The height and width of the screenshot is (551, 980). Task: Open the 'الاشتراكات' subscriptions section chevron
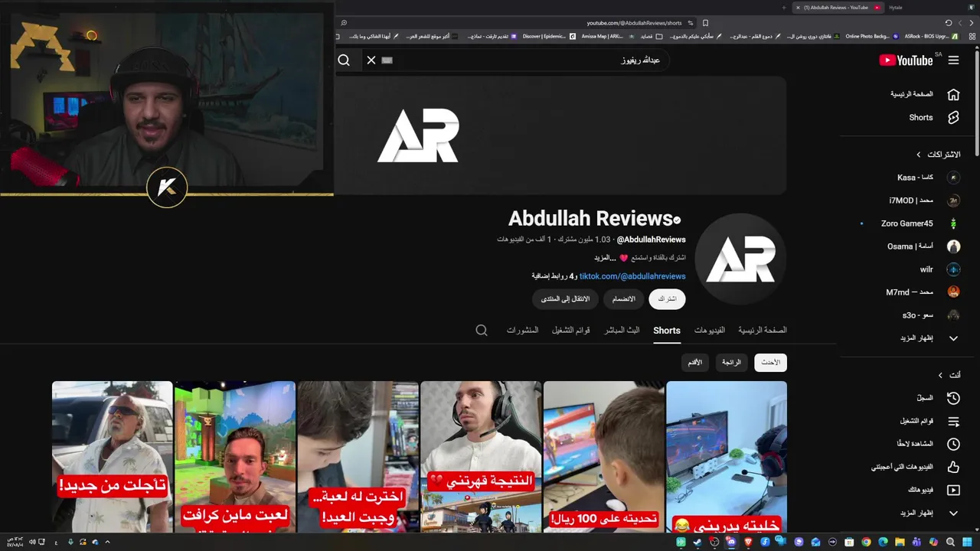(x=919, y=155)
